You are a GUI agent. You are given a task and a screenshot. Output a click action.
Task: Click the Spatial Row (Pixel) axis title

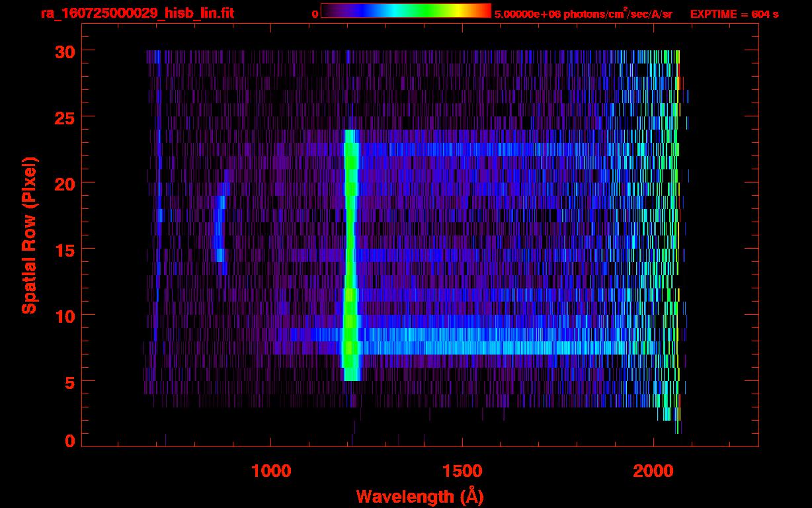tap(30, 235)
